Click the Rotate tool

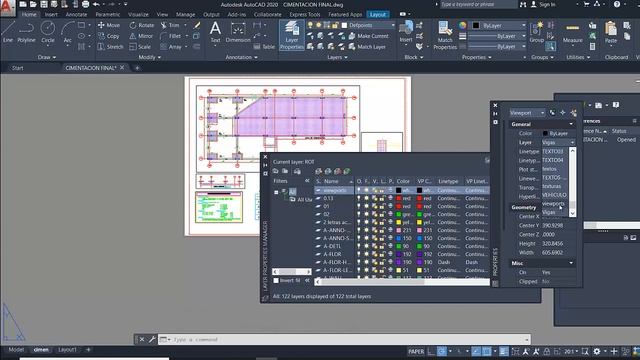click(x=142, y=25)
